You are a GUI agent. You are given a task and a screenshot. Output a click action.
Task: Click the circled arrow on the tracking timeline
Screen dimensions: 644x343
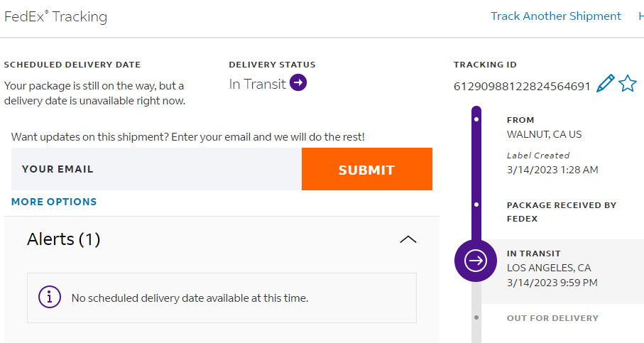coord(476,261)
